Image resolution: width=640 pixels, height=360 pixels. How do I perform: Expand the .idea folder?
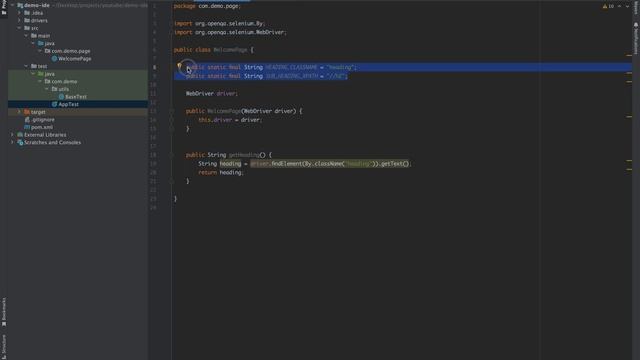pyautogui.click(x=19, y=13)
